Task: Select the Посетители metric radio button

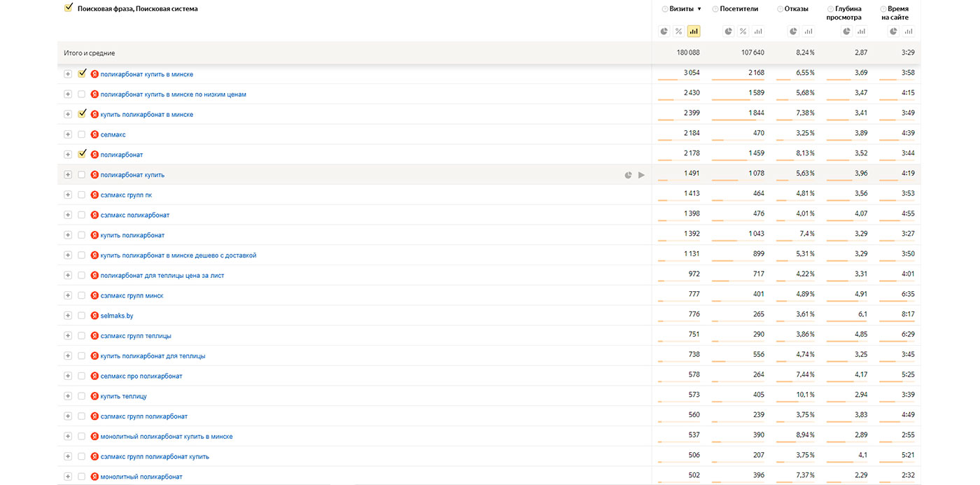Action: [x=715, y=9]
